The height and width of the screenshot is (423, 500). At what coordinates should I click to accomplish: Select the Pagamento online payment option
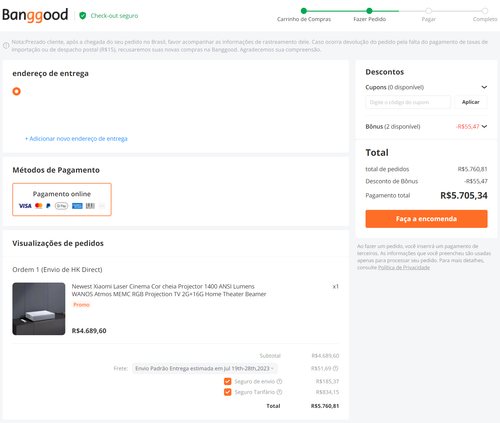tap(62, 199)
